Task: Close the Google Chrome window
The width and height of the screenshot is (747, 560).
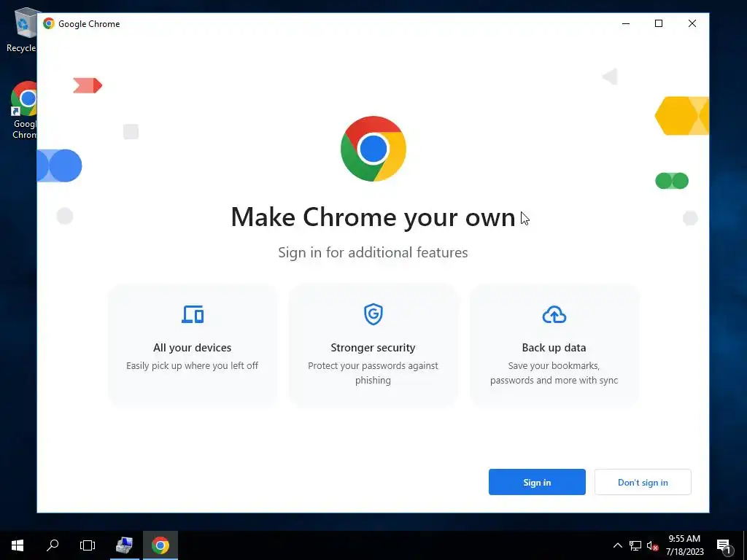Action: [692, 23]
